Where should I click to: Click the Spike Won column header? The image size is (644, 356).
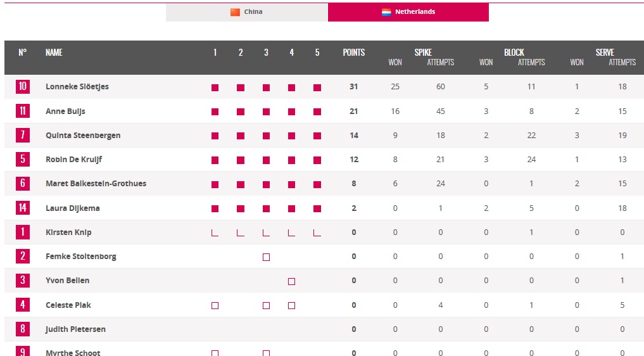(x=395, y=62)
